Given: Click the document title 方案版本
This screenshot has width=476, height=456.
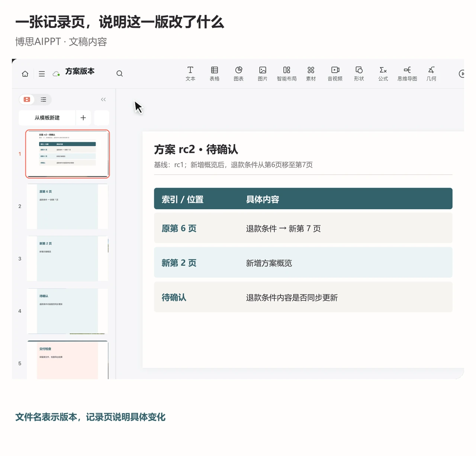Looking at the screenshot, I should click(80, 71).
